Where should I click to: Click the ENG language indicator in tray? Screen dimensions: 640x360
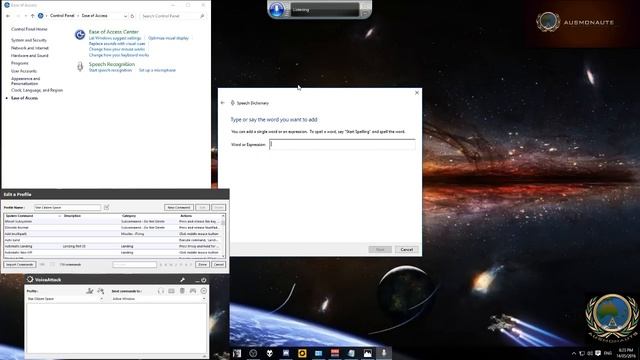(608, 353)
